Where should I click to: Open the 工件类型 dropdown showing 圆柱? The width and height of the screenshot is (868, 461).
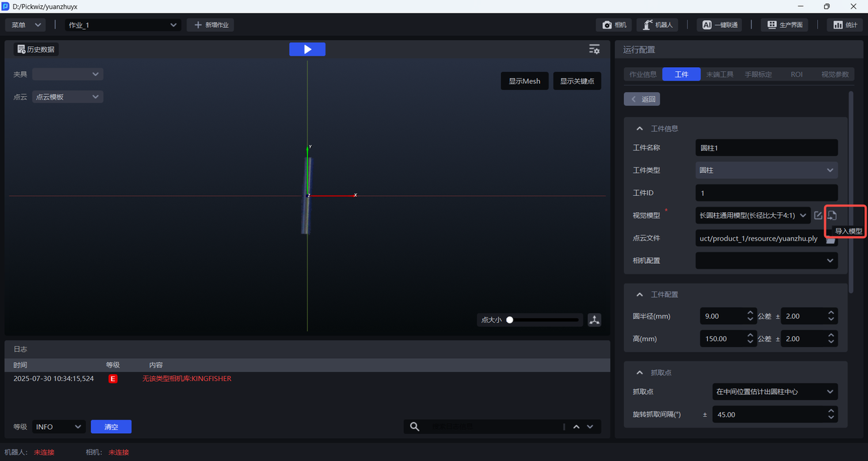[766, 170]
